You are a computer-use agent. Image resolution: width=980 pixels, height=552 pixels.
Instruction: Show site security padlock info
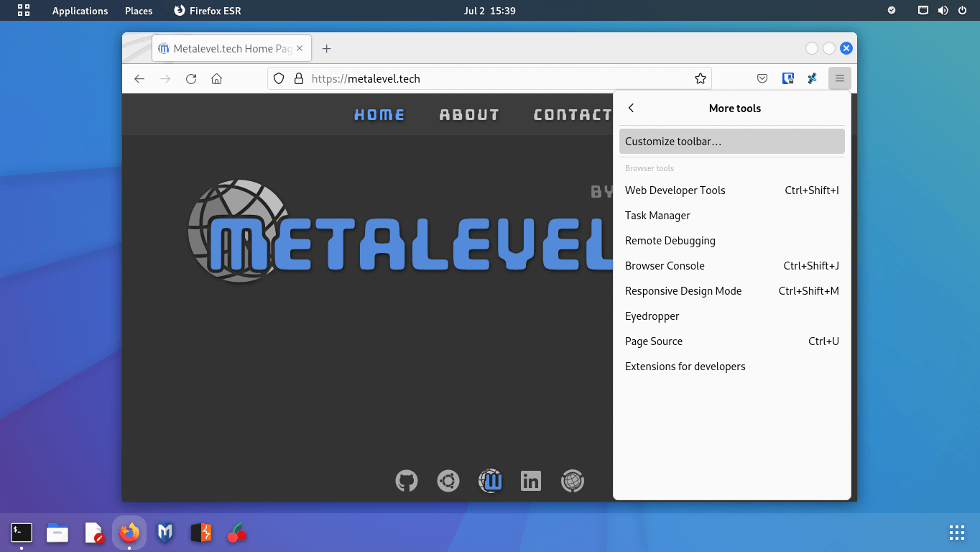[x=299, y=79]
